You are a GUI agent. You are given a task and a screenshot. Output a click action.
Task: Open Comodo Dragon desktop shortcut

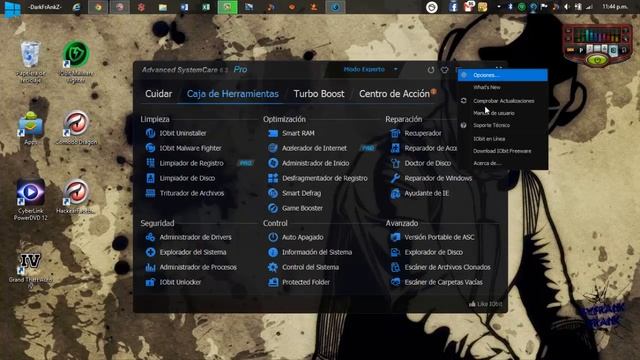tap(76, 128)
